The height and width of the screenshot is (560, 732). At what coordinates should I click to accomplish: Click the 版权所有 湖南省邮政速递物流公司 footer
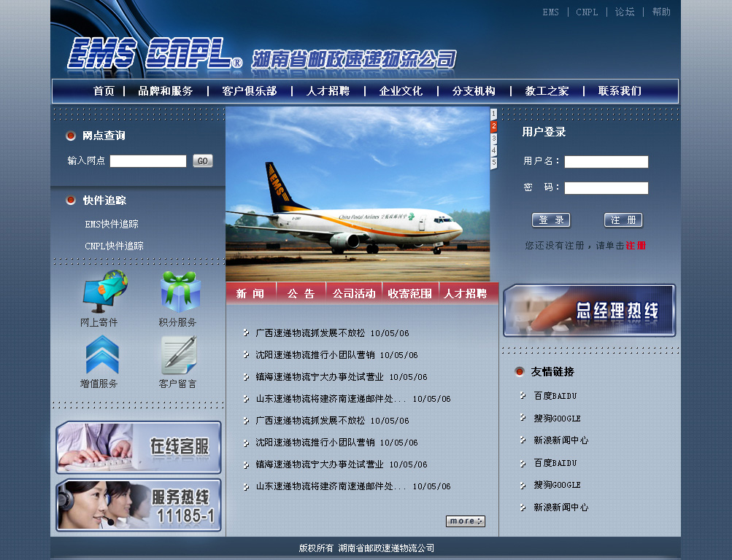tap(366, 548)
